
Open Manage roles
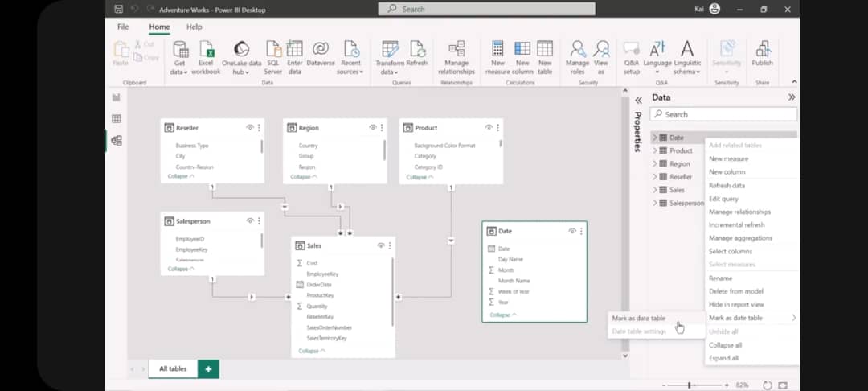coord(577,58)
